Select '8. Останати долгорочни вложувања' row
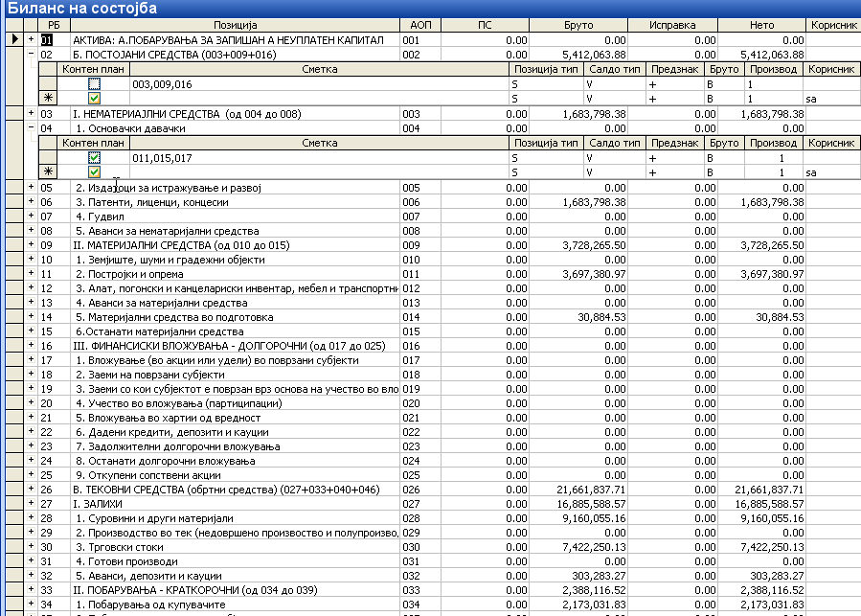This screenshot has height=616, width=861. click(165, 461)
